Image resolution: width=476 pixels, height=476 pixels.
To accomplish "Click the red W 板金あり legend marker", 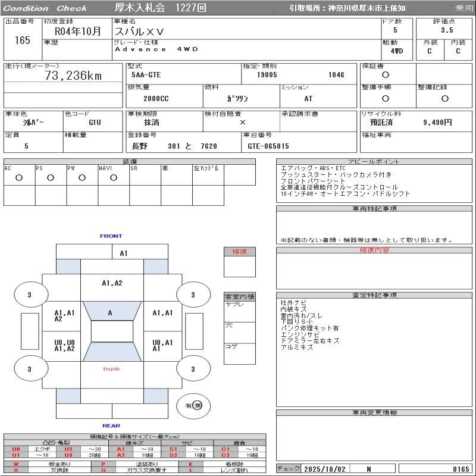I will pyautogui.click(x=16, y=464).
